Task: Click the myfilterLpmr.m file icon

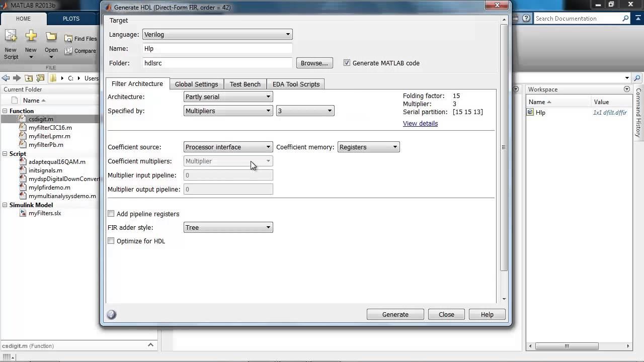Action: click(x=23, y=136)
